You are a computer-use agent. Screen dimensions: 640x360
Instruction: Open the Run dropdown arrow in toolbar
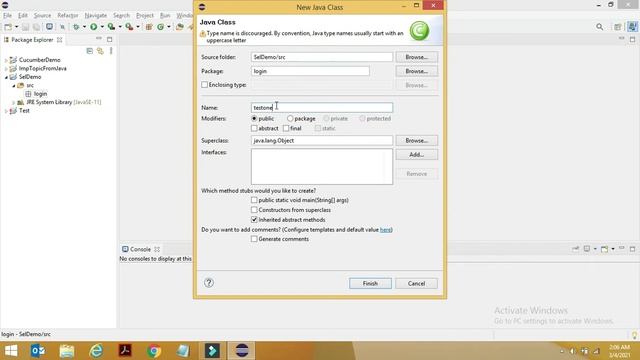(102, 27)
